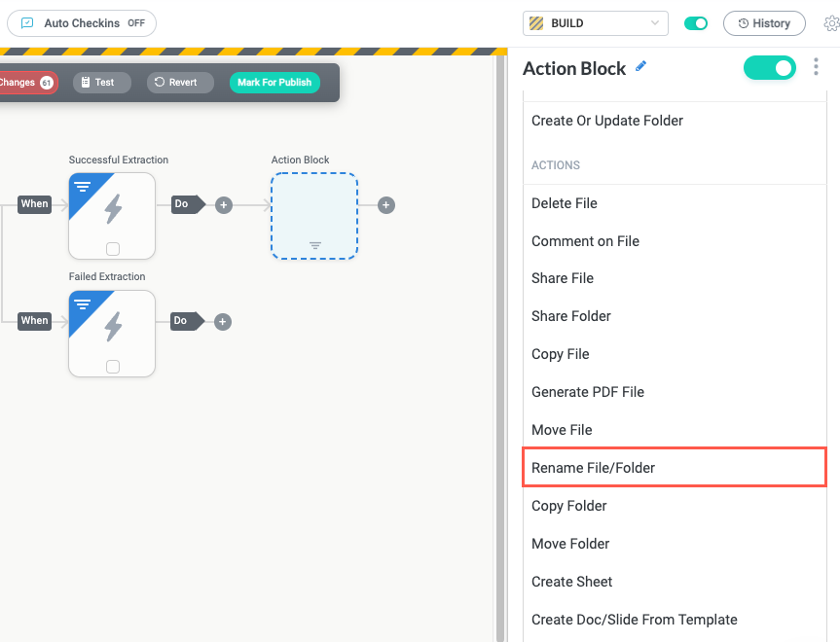
Task: Click the clock icon inside History button
Action: [743, 22]
